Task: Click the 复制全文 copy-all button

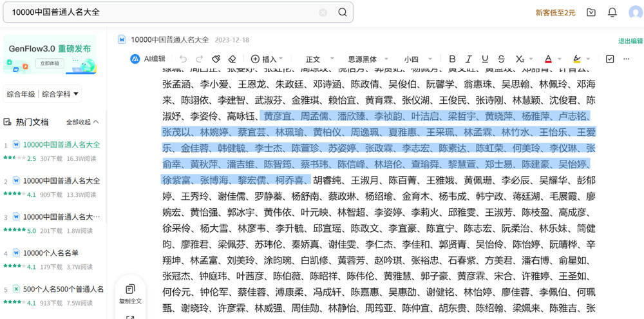Action: (x=130, y=293)
